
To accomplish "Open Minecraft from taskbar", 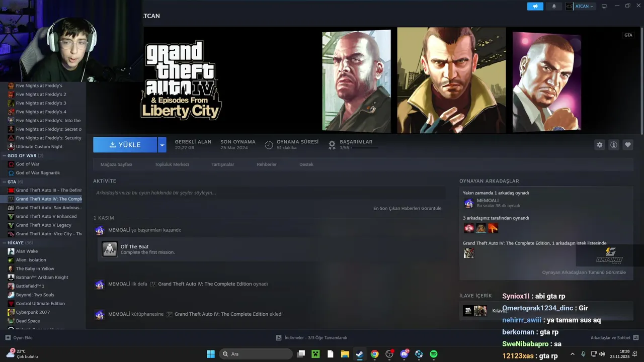I will pyautogui.click(x=315, y=354).
